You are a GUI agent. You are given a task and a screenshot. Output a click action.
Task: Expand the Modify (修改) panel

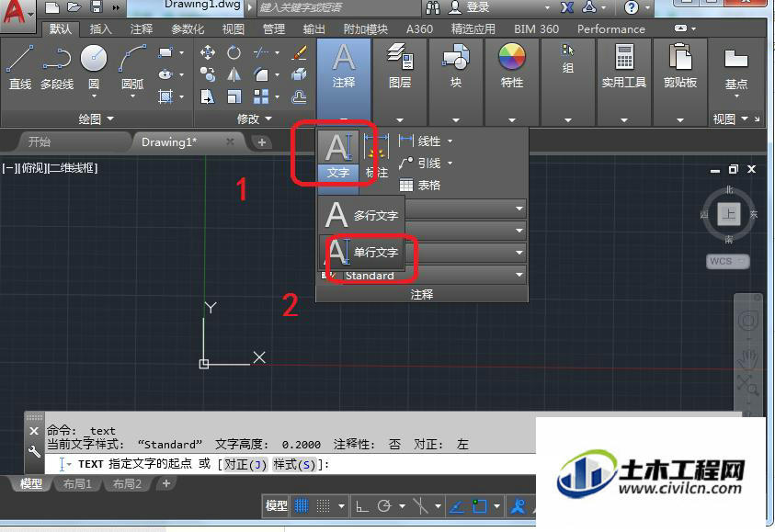pos(254,119)
